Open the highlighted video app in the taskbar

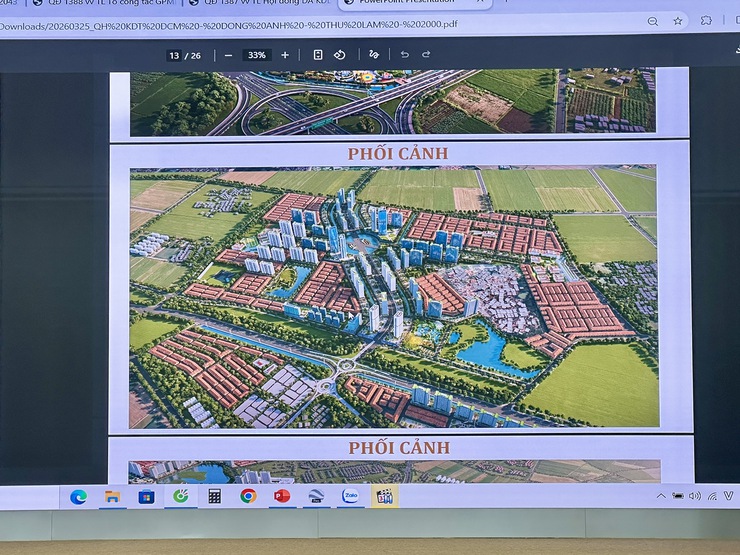coord(385,496)
